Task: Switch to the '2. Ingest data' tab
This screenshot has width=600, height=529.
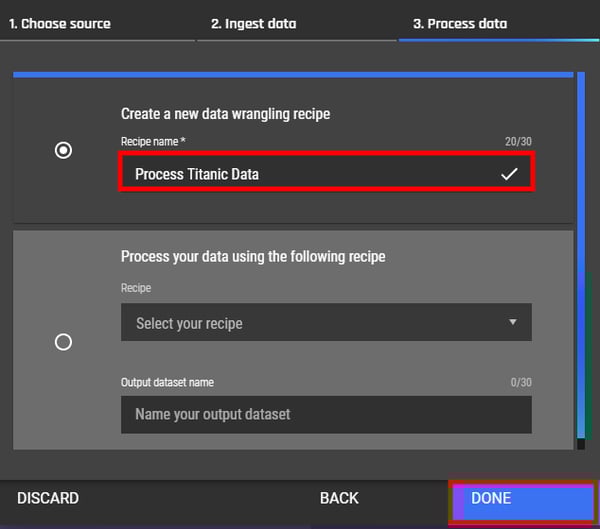Action: (254, 24)
